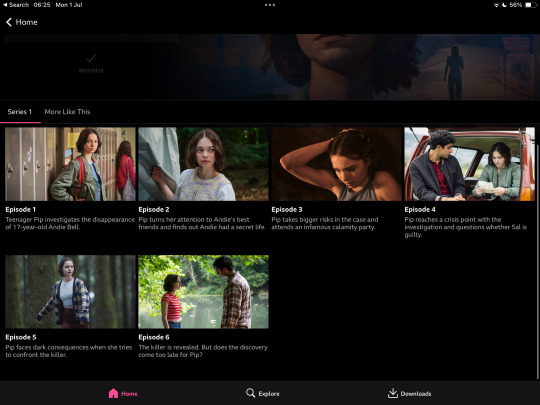
Task: Tap the Explore label in bottom bar
Action: 269,394
